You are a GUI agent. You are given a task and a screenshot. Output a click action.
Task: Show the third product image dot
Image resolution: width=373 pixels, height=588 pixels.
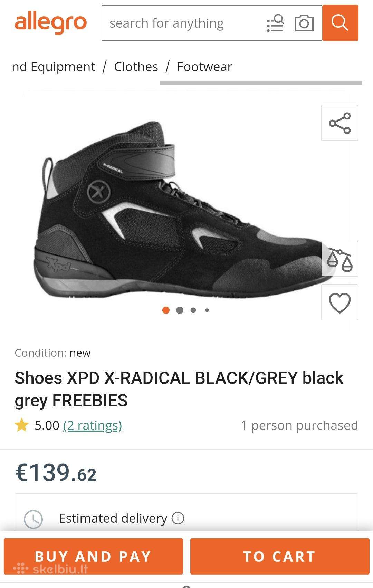pos(193,310)
